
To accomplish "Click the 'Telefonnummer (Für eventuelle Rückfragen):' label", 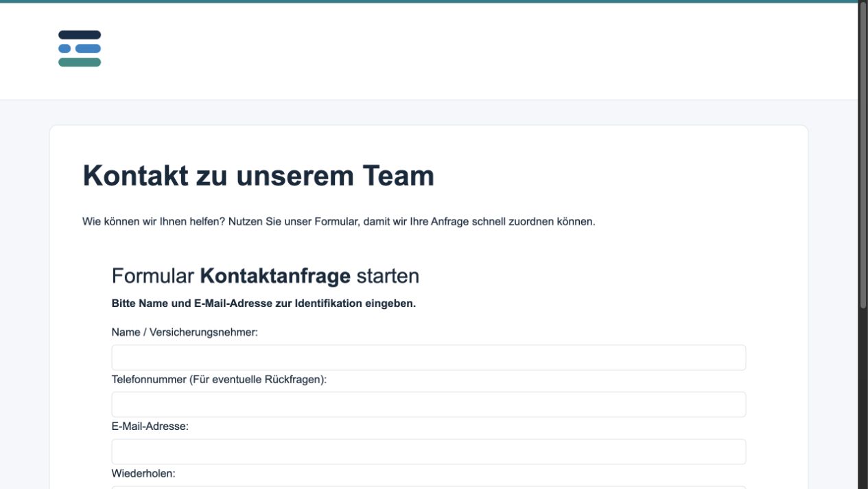I will (219, 379).
